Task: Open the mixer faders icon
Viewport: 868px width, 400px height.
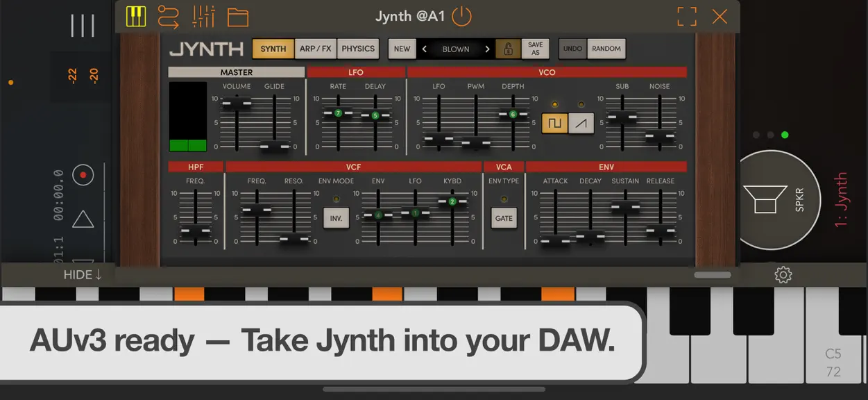Action: 203,16
